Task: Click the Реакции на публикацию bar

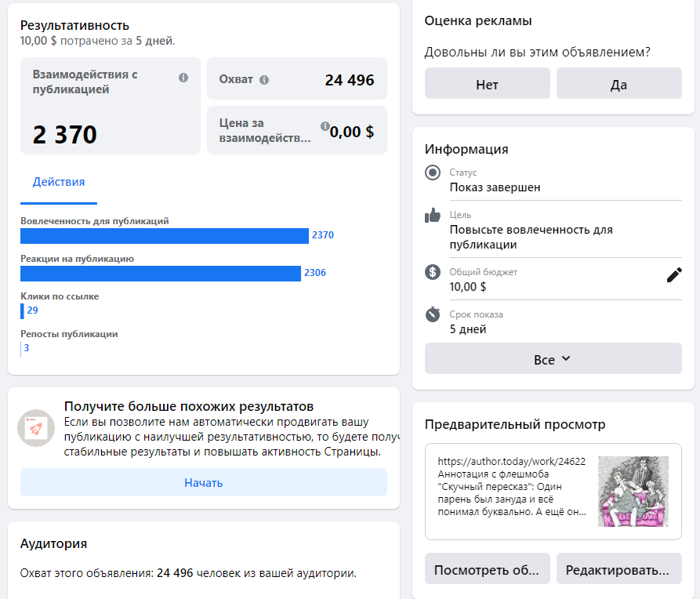Action: tap(161, 273)
